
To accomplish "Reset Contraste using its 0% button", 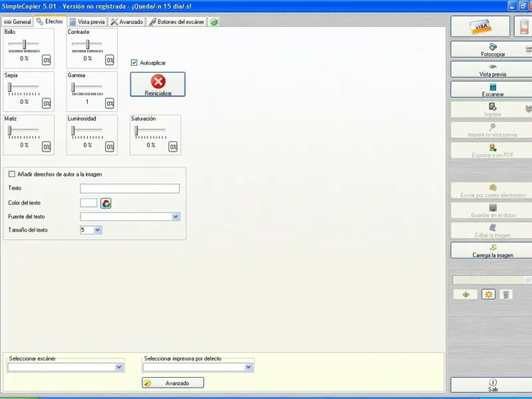I will (x=110, y=60).
